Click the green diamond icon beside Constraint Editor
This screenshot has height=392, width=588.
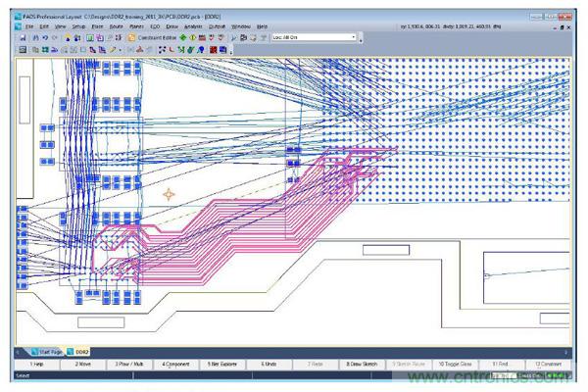click(181, 37)
